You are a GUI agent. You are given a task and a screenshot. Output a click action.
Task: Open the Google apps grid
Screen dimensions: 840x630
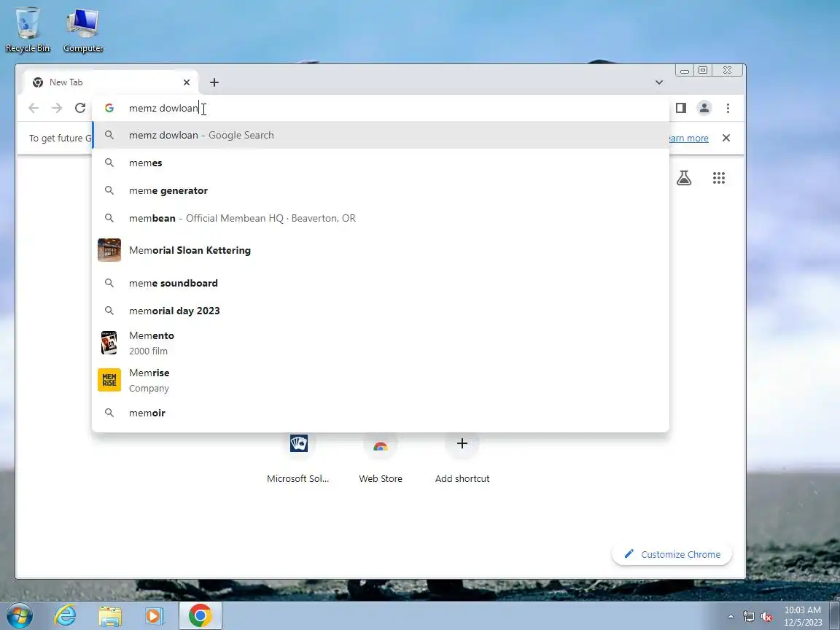[719, 178]
